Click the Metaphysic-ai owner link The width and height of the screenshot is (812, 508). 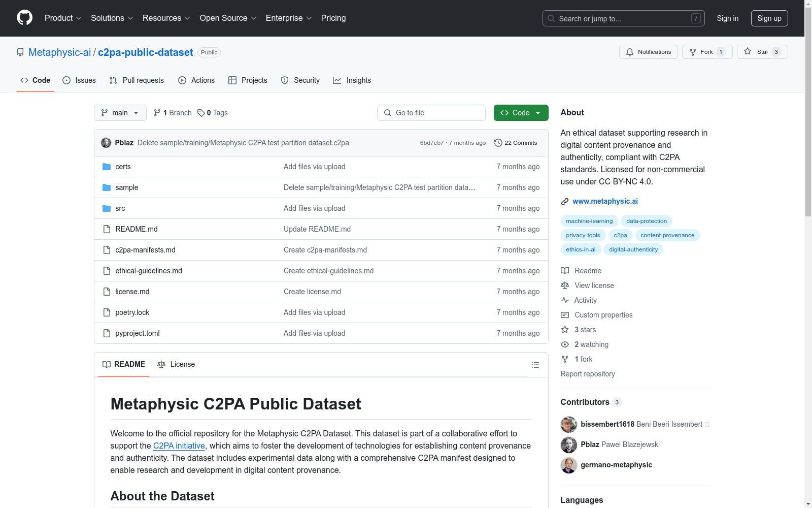click(60, 52)
